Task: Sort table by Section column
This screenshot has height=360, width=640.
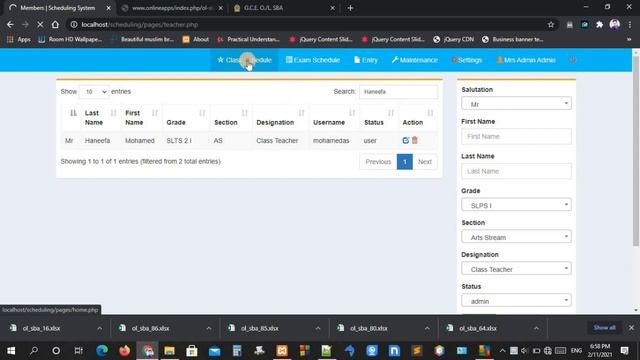Action: tap(231, 118)
